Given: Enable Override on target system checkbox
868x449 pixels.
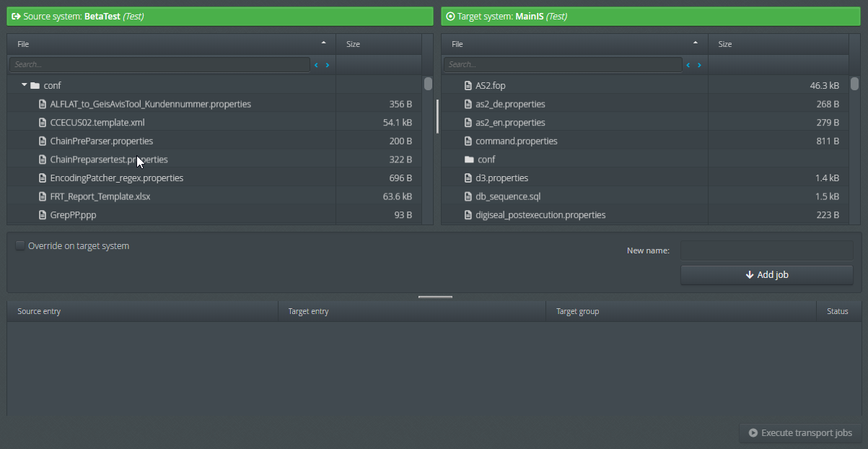Looking at the screenshot, I should click(20, 245).
